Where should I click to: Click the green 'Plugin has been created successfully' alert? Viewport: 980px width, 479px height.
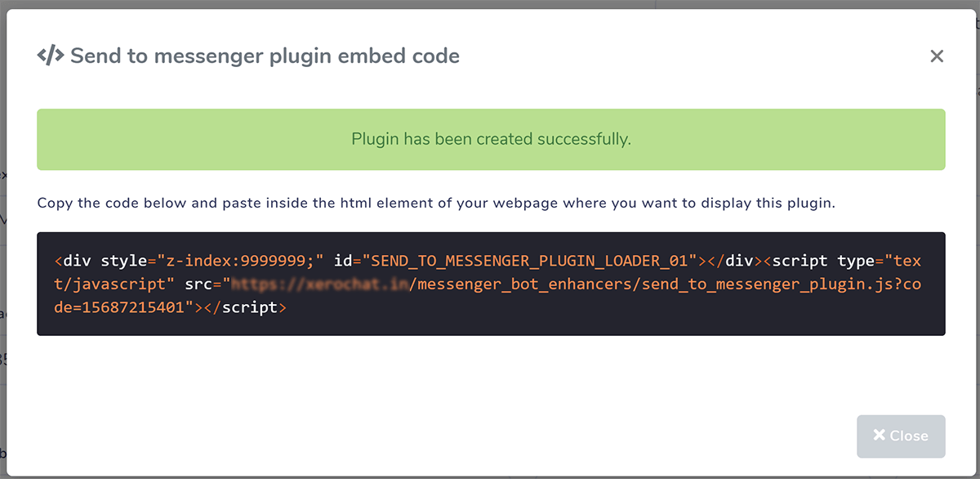pyautogui.click(x=491, y=140)
